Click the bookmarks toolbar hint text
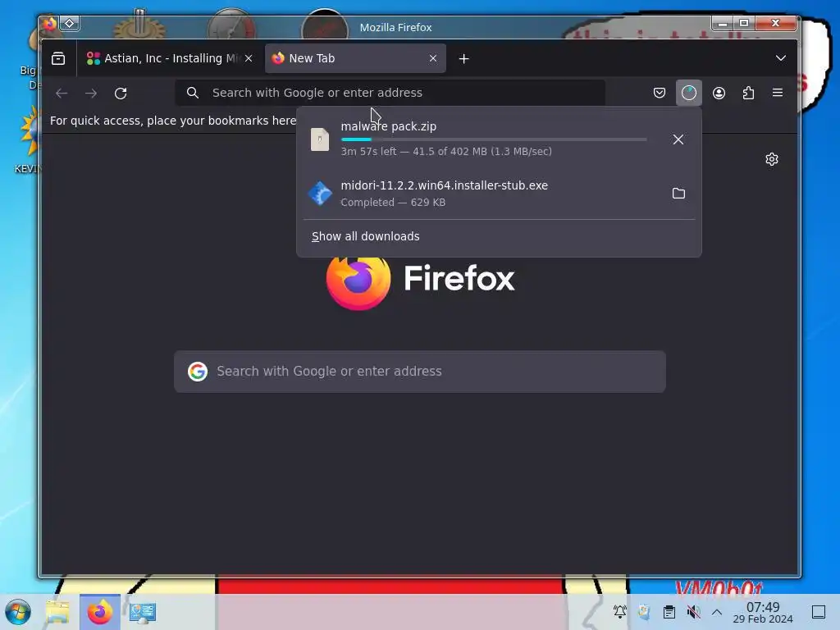Image resolution: width=840 pixels, height=630 pixels. click(x=173, y=121)
